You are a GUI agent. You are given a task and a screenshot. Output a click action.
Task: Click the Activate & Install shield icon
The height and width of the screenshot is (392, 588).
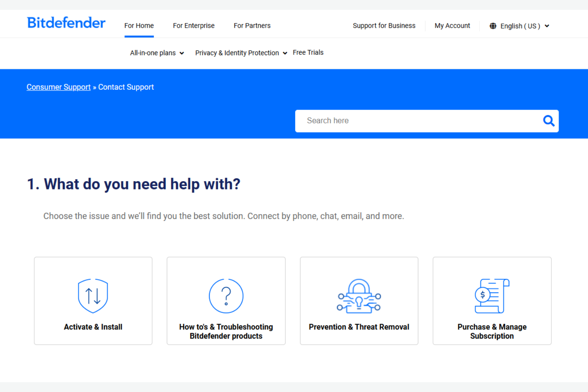93,296
